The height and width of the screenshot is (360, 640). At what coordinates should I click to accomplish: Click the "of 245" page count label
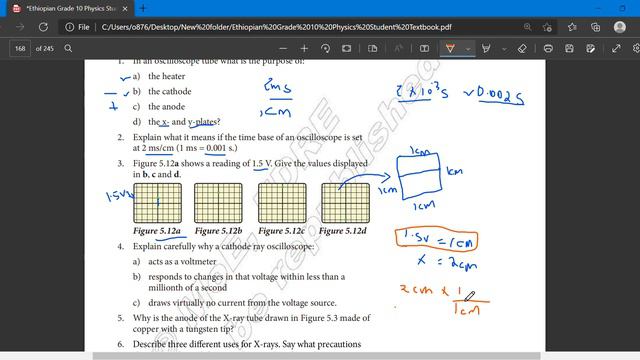click(44, 49)
